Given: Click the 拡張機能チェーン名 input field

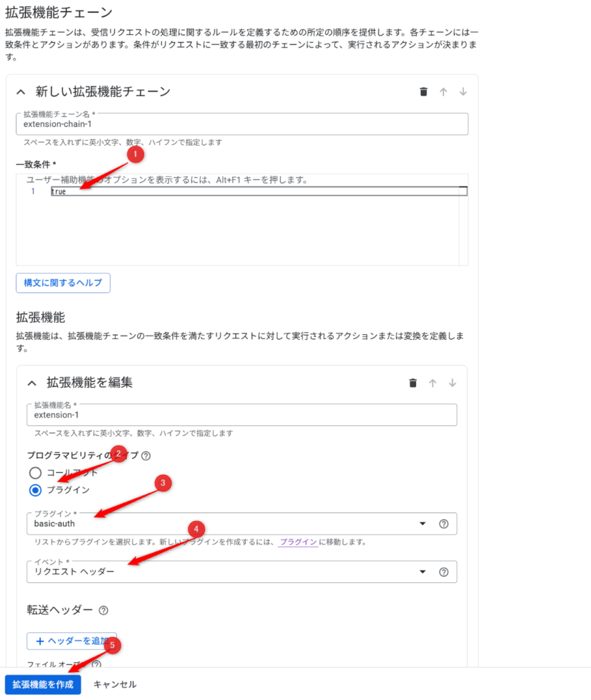Looking at the screenshot, I should (x=242, y=124).
